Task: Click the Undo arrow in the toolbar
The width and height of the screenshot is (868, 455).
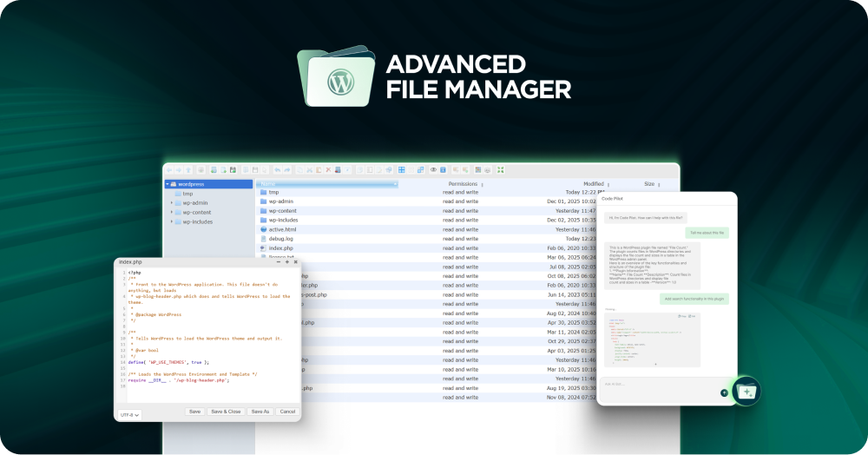Action: pos(278,170)
